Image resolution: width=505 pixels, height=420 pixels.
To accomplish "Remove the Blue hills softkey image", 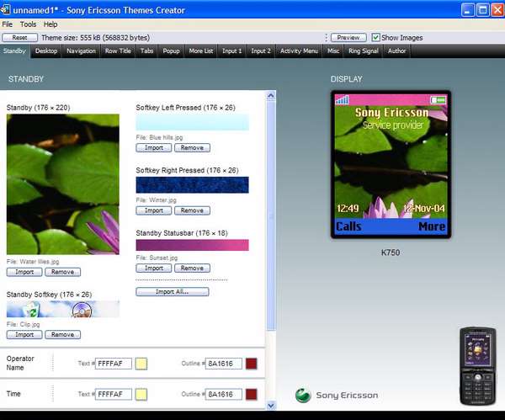I will coord(192,147).
